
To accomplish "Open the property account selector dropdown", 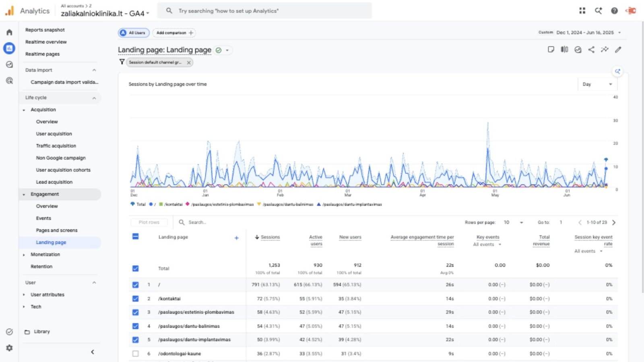I will (105, 13).
